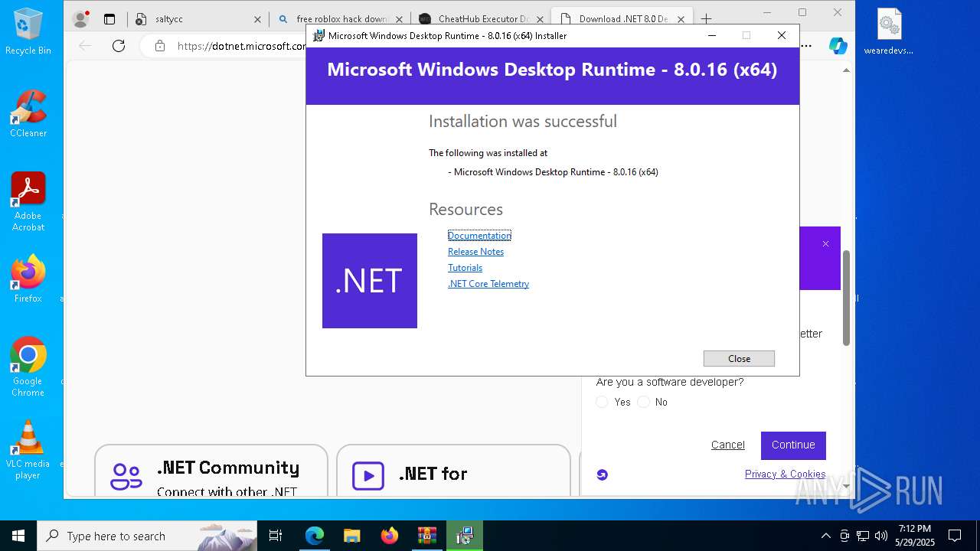The image size is (980, 551).
Task: Click the Edge Copilot sidebar icon
Action: pos(838,46)
